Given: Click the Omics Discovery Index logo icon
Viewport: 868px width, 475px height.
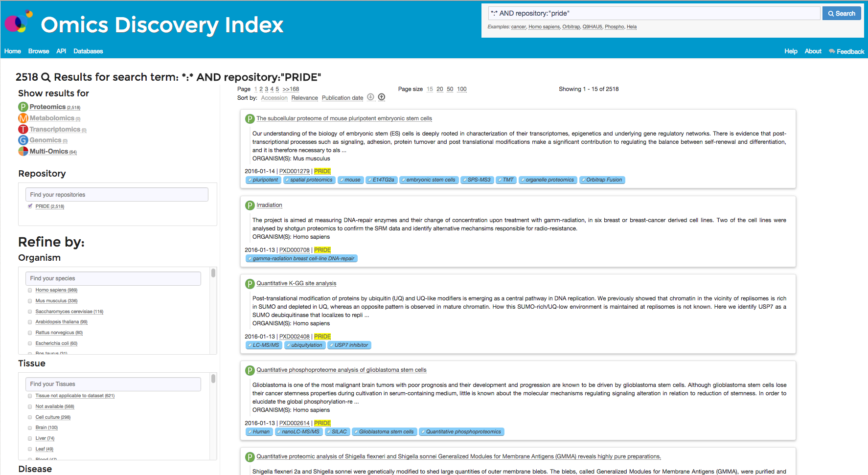Looking at the screenshot, I should click(19, 21).
